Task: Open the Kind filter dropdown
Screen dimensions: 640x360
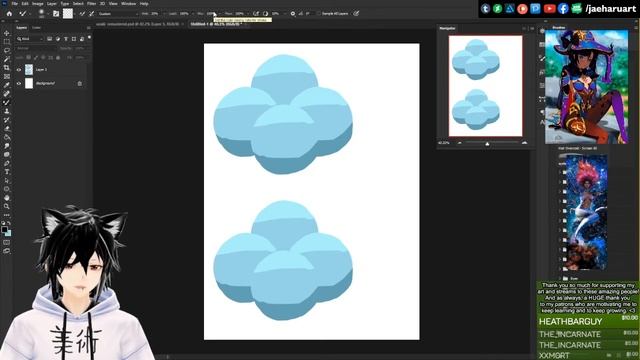Action: tap(30, 39)
